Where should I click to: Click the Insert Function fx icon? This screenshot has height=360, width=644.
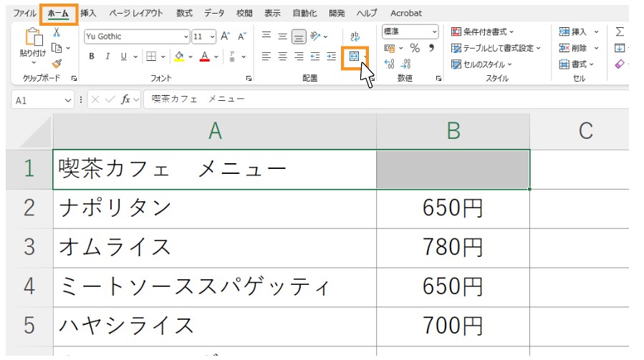[125, 99]
